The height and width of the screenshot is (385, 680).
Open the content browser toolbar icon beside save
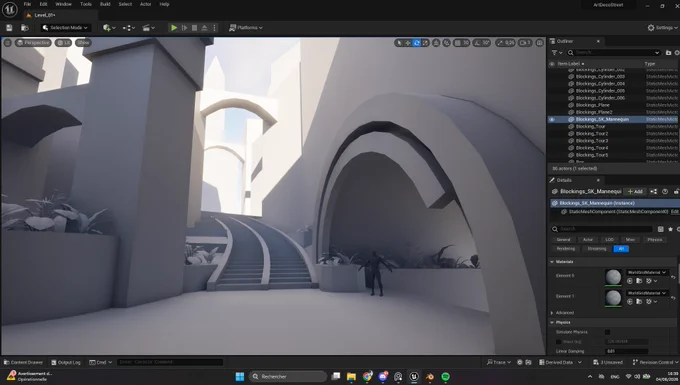25,28
